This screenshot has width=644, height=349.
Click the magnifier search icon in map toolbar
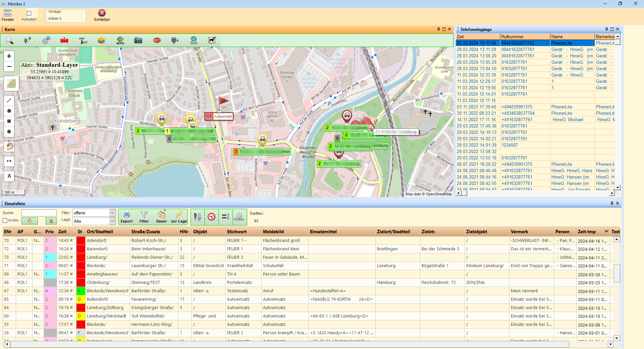pos(9,40)
